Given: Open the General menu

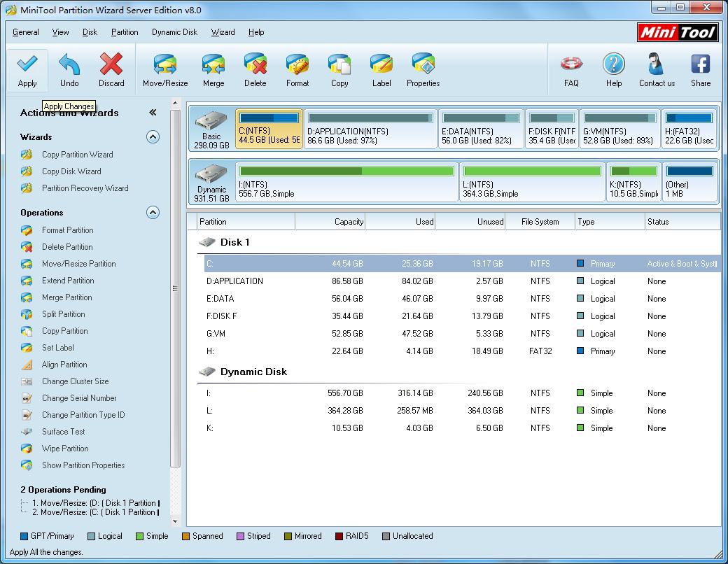Looking at the screenshot, I should coord(25,32).
